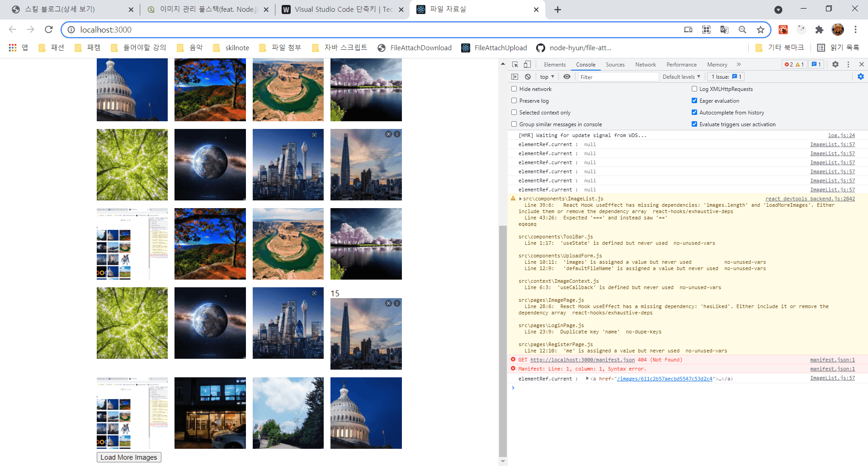Switch to the Network tab
Viewport: 868px width, 466px height.
(x=645, y=65)
